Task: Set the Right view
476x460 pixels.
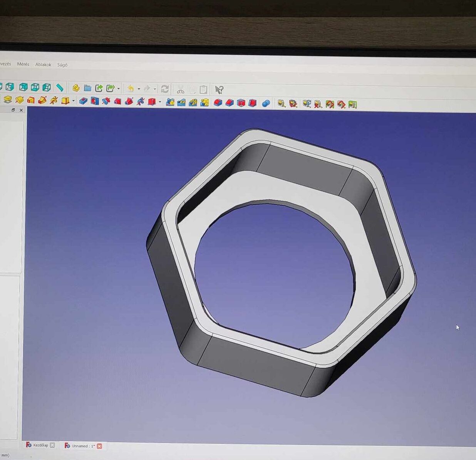Action: coord(10,87)
